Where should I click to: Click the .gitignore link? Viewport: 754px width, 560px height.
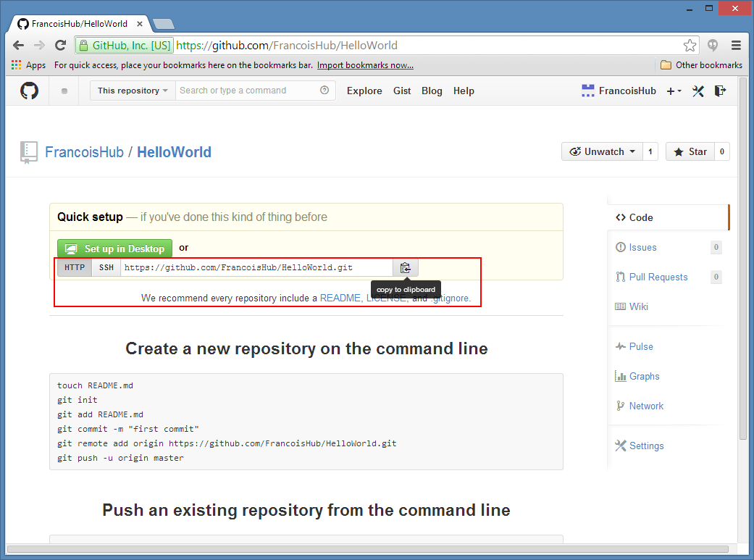click(451, 298)
